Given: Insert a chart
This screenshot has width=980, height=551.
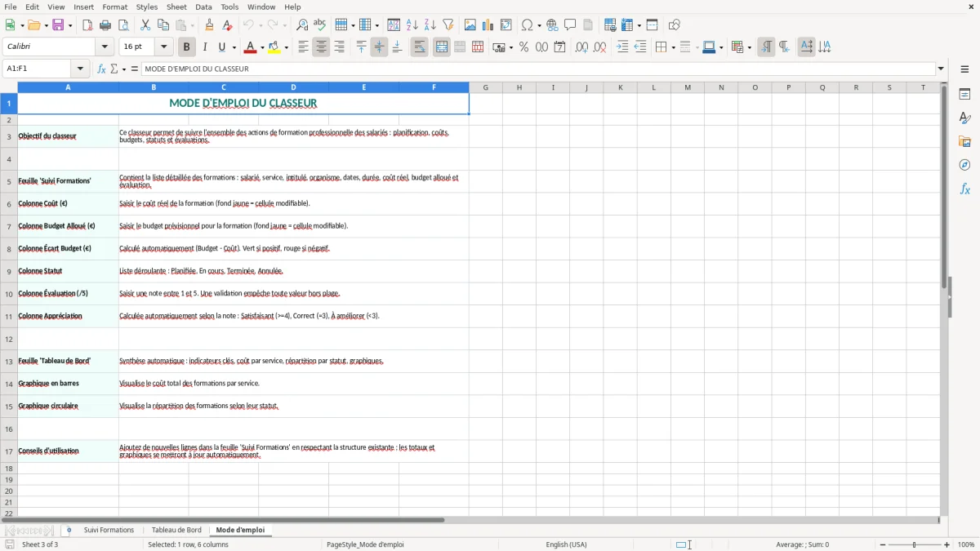Looking at the screenshot, I should 488,25.
